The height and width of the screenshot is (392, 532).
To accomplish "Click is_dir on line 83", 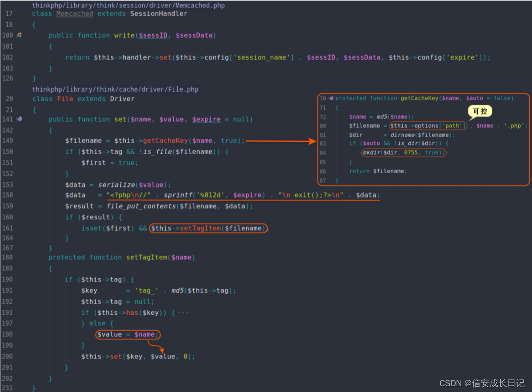I will tap(408, 143).
